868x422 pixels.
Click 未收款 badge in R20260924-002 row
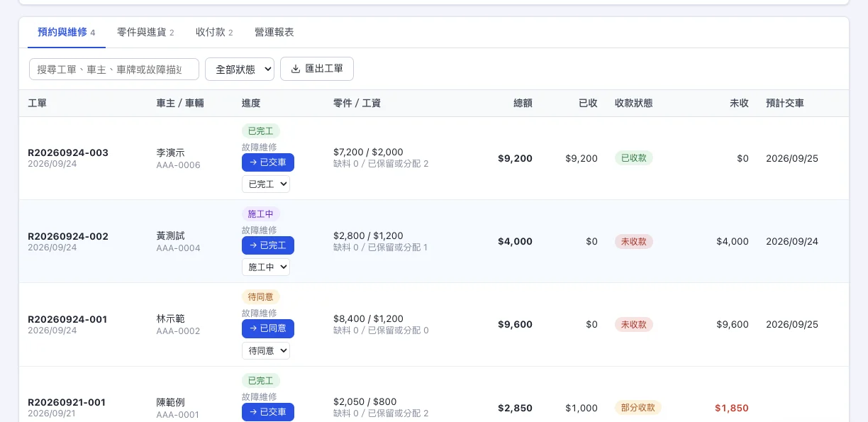coord(634,241)
